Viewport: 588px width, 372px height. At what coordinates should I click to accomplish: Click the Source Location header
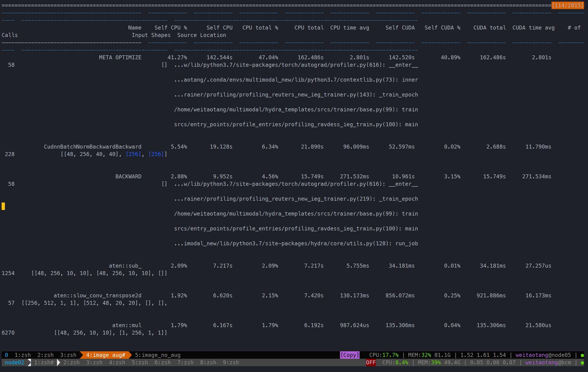[x=202, y=35]
